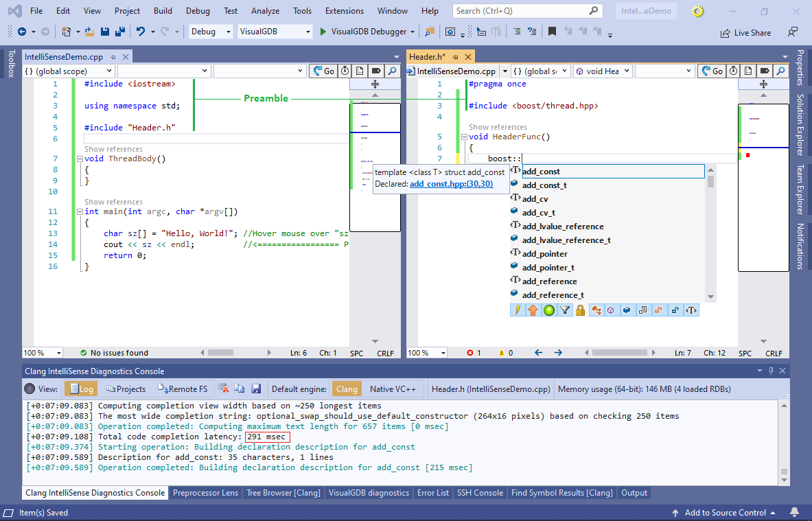Open the IntelliSenseDemo.cpp context dropdown in Header.h
The height and width of the screenshot is (521, 812).
coord(459,71)
